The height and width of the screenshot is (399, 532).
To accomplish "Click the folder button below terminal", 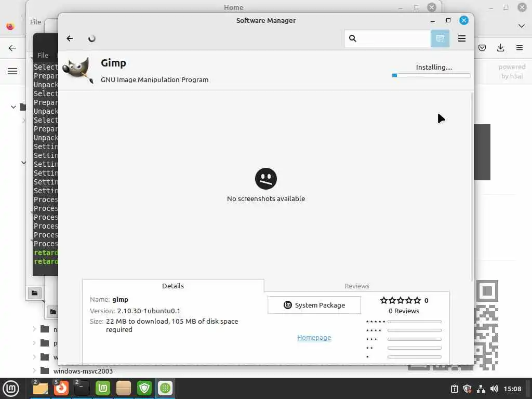I will pyautogui.click(x=35, y=293).
